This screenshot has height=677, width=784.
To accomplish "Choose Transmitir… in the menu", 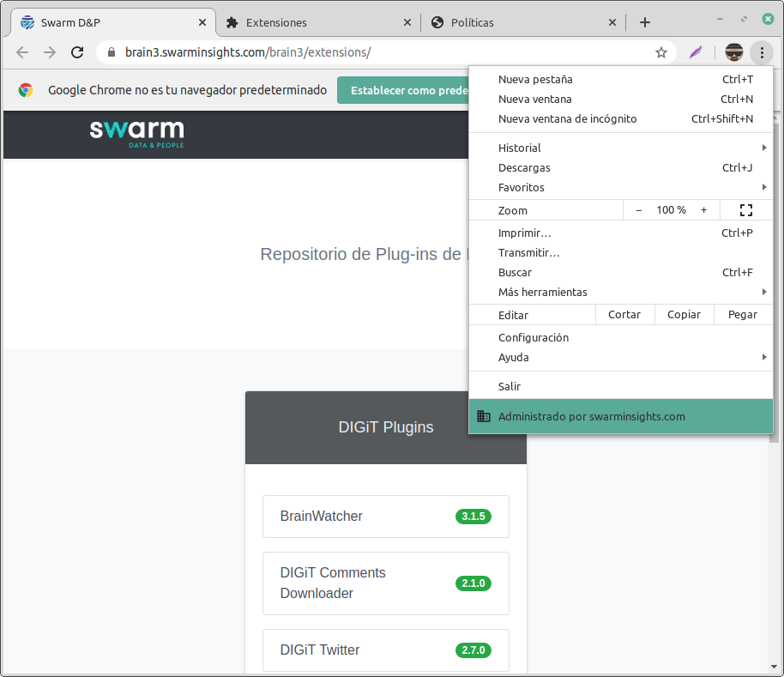I will (621, 252).
